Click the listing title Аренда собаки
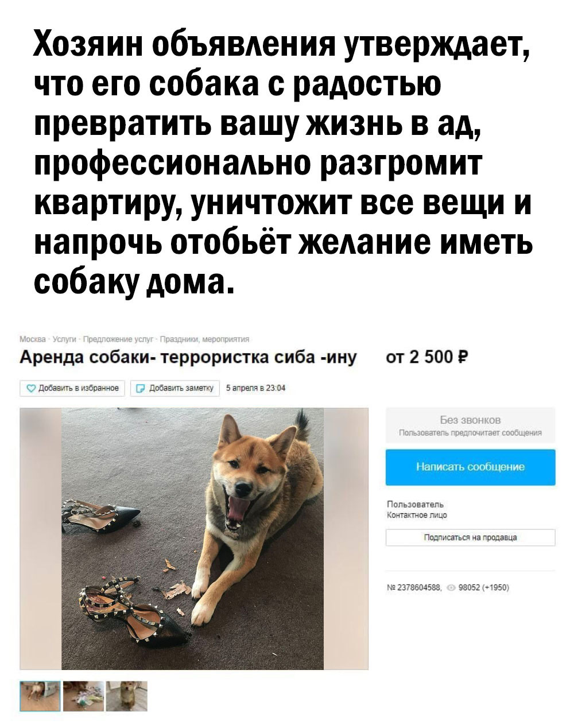This screenshot has height=728, width=574. pos(188,358)
